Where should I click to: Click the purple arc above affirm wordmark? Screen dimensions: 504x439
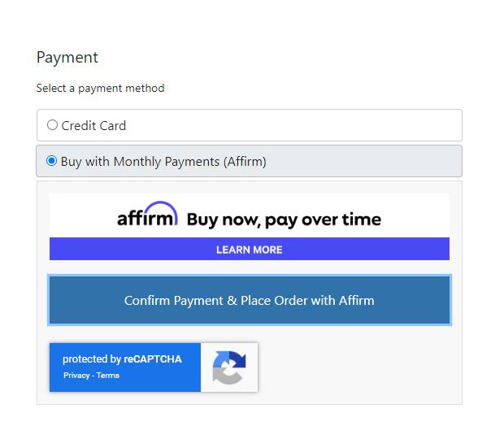point(160,208)
